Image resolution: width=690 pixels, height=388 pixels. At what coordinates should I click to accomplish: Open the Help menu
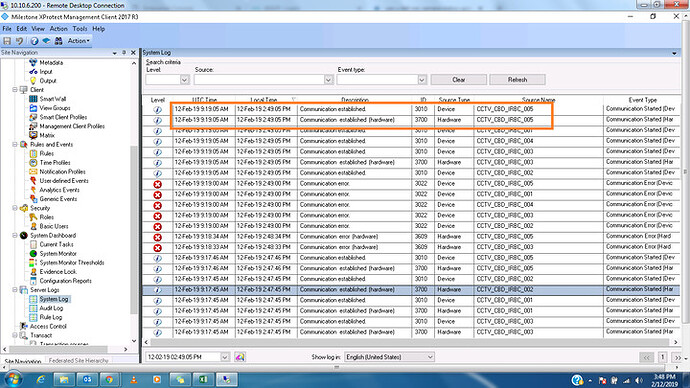(x=99, y=29)
